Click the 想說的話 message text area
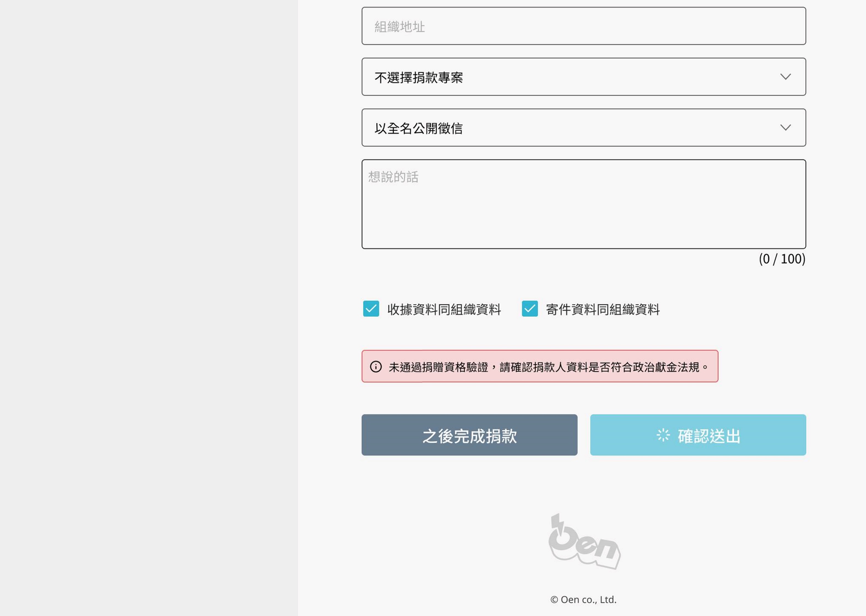866x616 pixels. click(x=583, y=204)
